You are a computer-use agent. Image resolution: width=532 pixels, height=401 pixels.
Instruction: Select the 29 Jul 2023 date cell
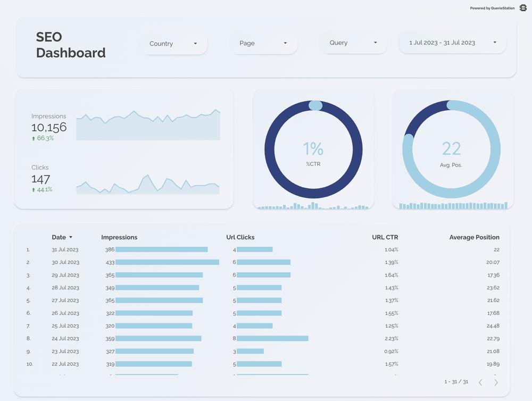tap(65, 275)
